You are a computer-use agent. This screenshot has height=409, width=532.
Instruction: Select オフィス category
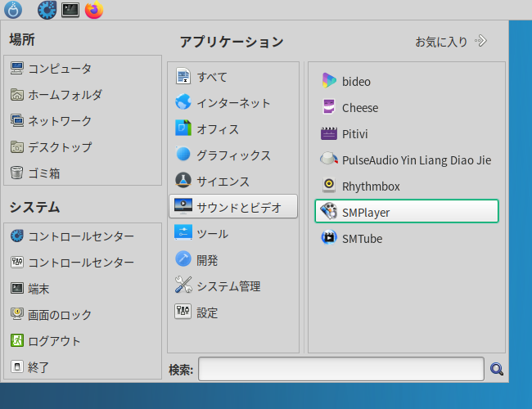pyautogui.click(x=233, y=129)
